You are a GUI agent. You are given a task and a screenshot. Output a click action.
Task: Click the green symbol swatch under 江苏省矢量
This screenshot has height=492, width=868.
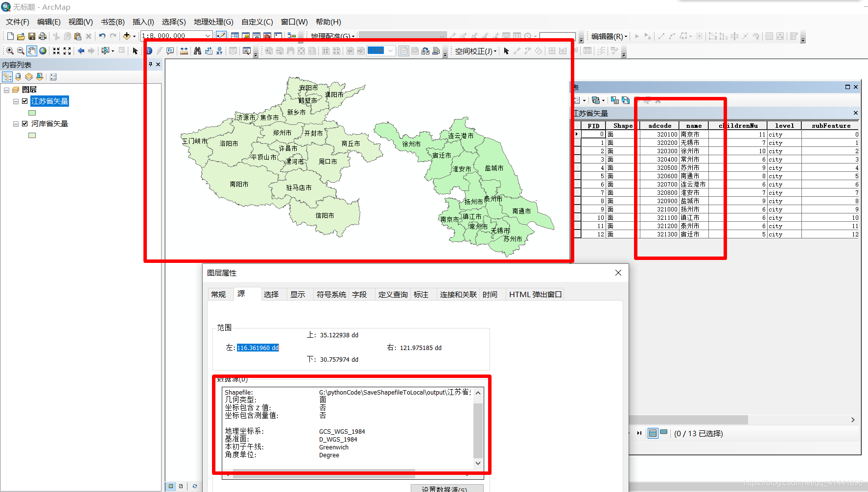coord(32,113)
